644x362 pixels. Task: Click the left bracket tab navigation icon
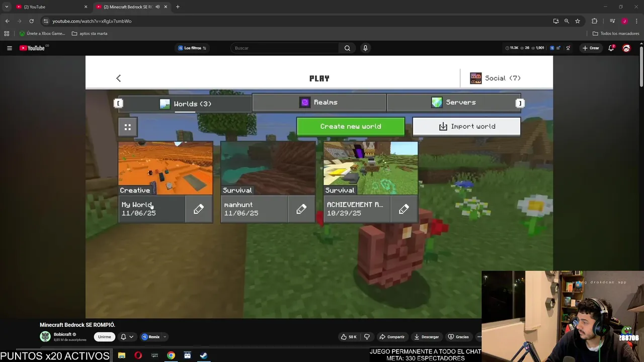[x=118, y=103]
